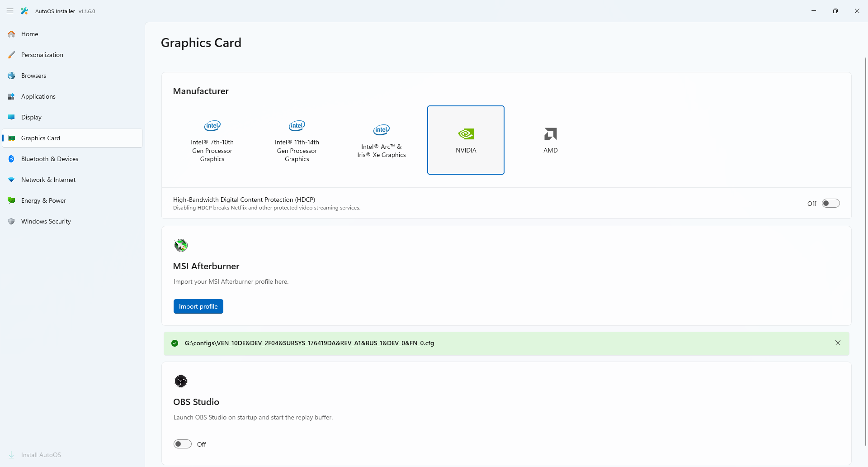The width and height of the screenshot is (868, 467).
Task: Select AMD manufacturer tile
Action: [x=551, y=140]
